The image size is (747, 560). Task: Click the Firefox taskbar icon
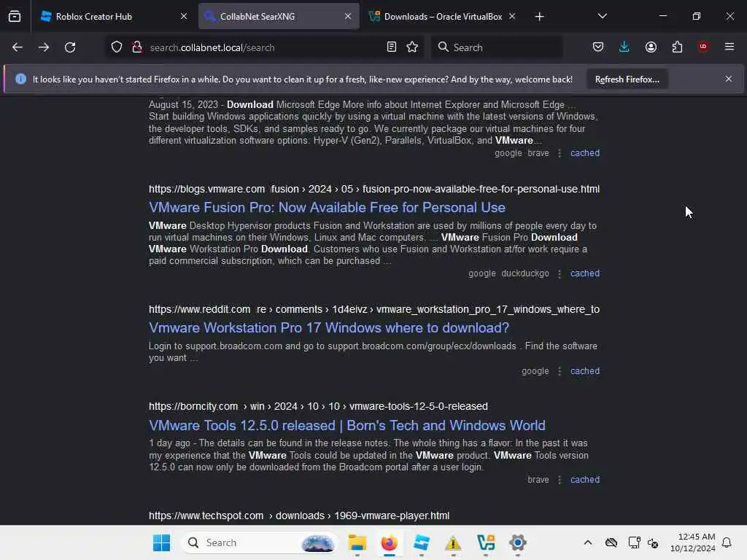pyautogui.click(x=390, y=542)
